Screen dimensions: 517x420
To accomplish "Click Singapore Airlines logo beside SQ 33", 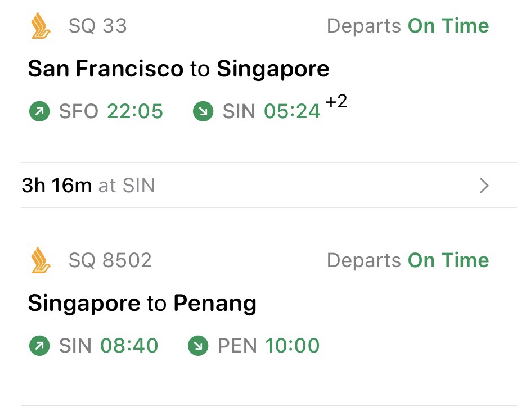I will [41, 26].
